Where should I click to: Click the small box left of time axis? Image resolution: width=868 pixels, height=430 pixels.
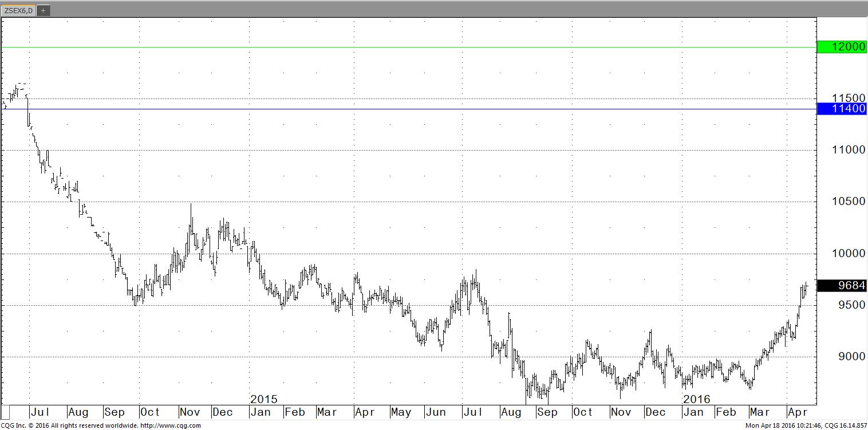click(6, 412)
